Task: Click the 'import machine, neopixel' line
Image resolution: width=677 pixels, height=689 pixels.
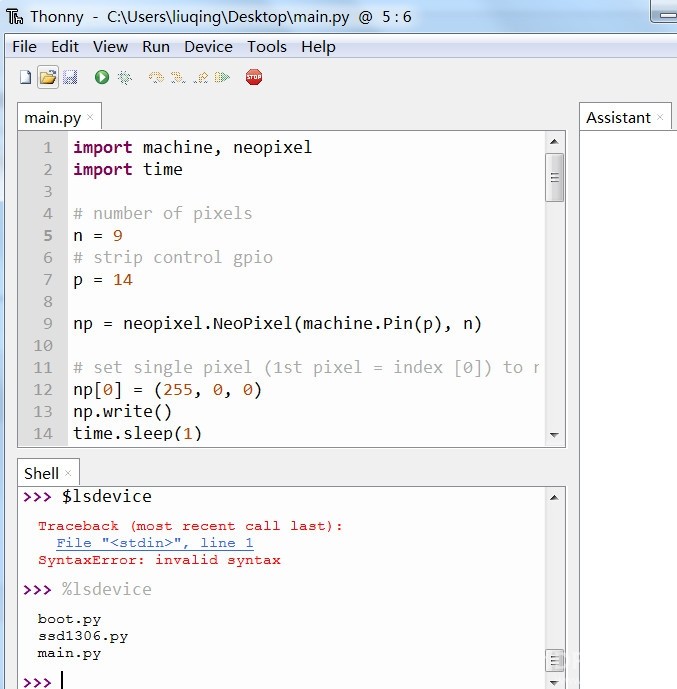Action: (192, 147)
